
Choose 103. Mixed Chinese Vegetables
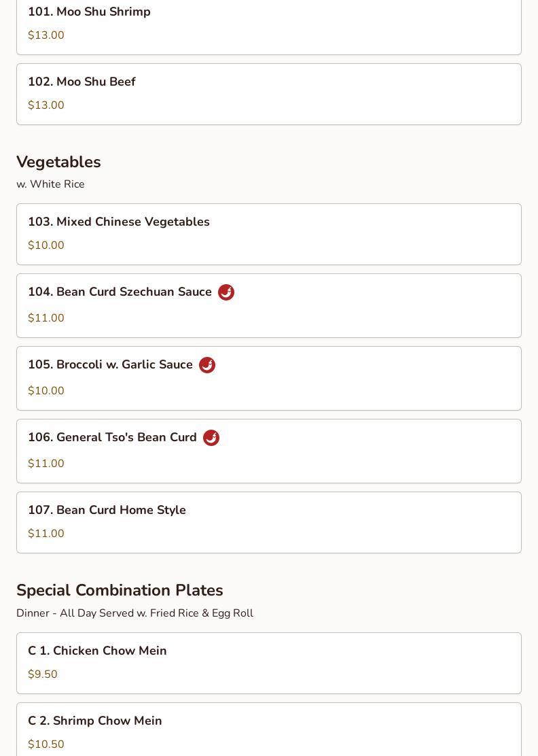(x=269, y=235)
